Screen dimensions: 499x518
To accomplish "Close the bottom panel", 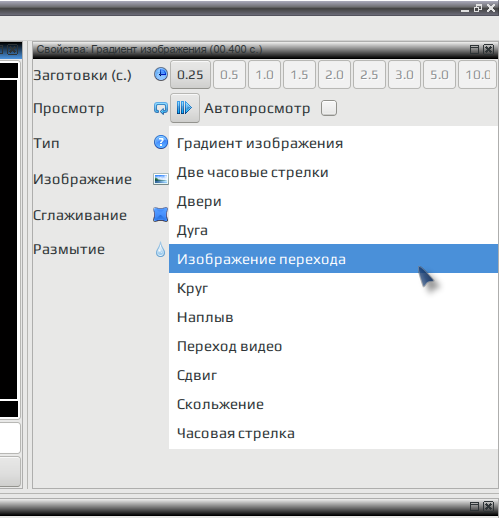I will (x=488, y=506).
